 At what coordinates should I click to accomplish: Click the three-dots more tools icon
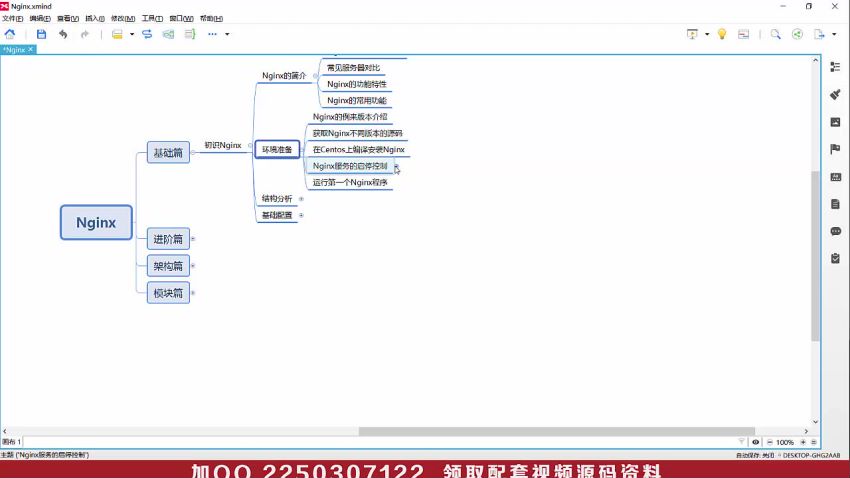[x=212, y=34]
